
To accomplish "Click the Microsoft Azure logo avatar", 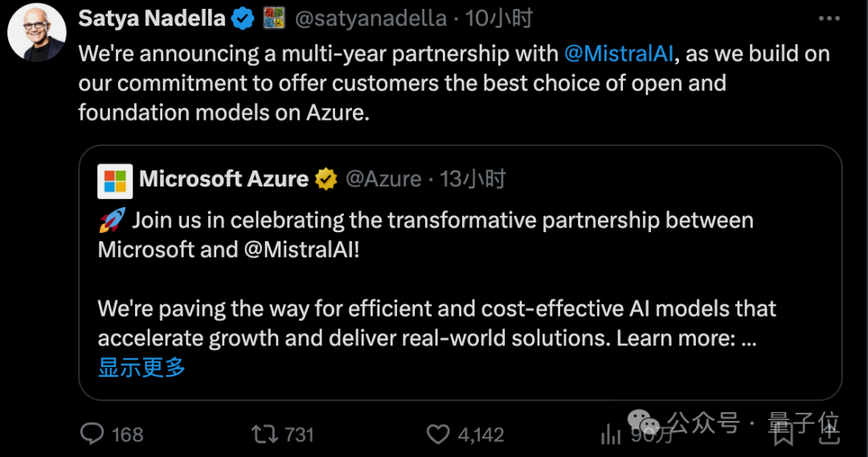I will (x=115, y=181).
